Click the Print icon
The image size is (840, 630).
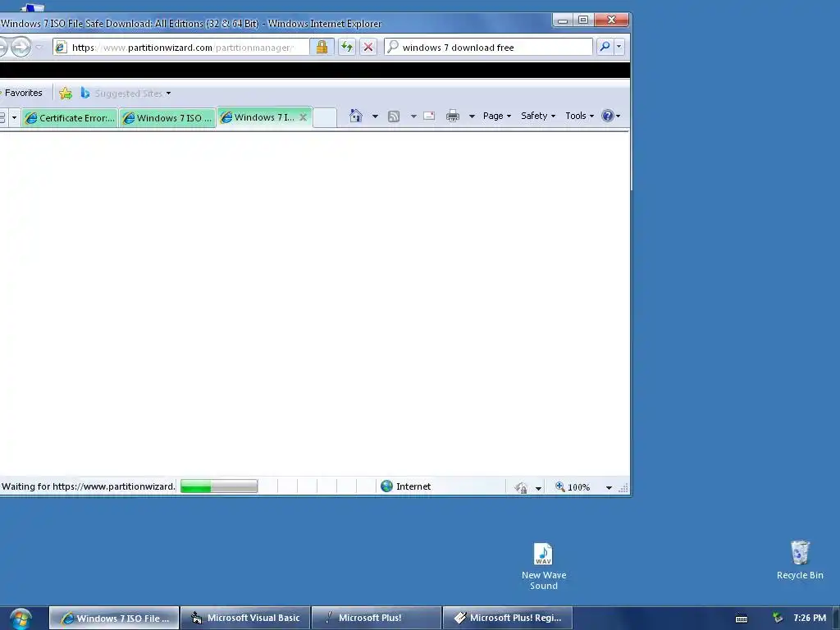(x=453, y=116)
